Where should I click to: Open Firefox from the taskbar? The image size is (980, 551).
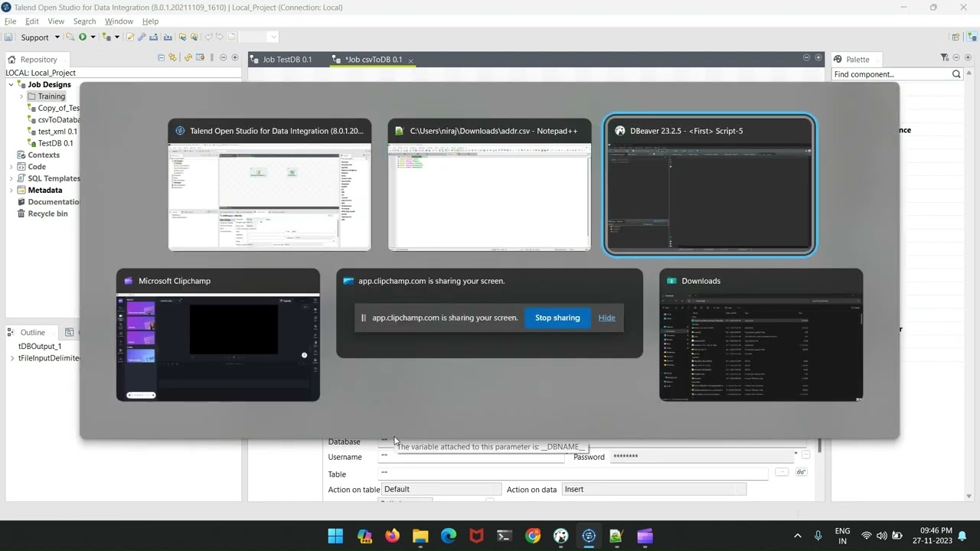point(392,536)
